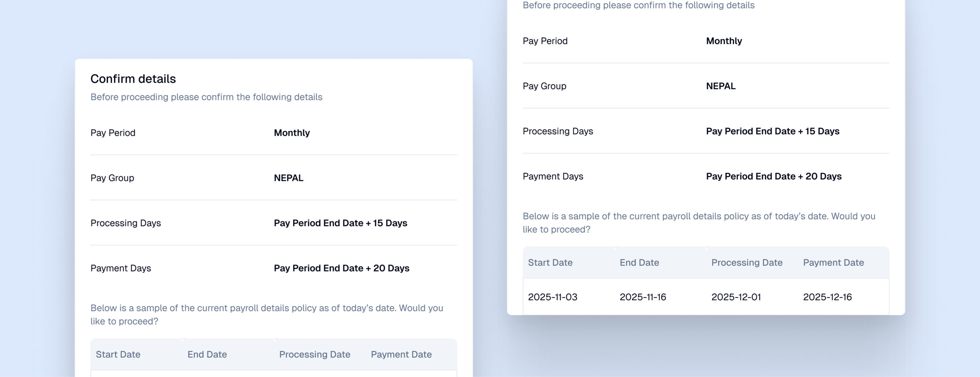Click Processing Date header above 2025-12-01
This screenshot has height=377, width=980.
pyautogui.click(x=746, y=263)
